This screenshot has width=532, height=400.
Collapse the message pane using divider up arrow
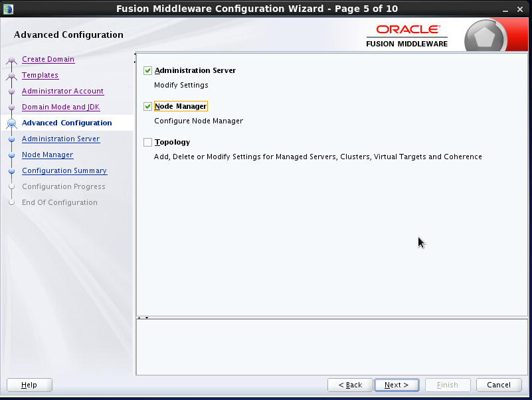(139, 318)
